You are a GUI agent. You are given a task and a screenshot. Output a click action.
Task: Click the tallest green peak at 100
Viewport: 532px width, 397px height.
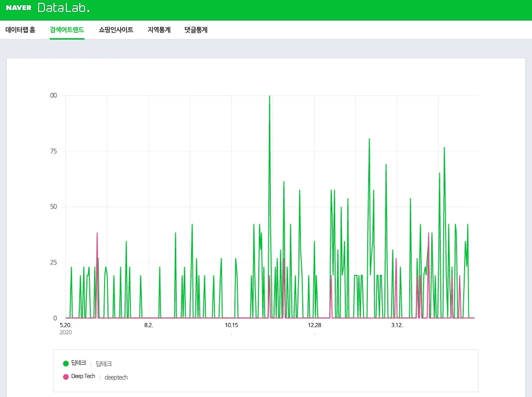270,96
